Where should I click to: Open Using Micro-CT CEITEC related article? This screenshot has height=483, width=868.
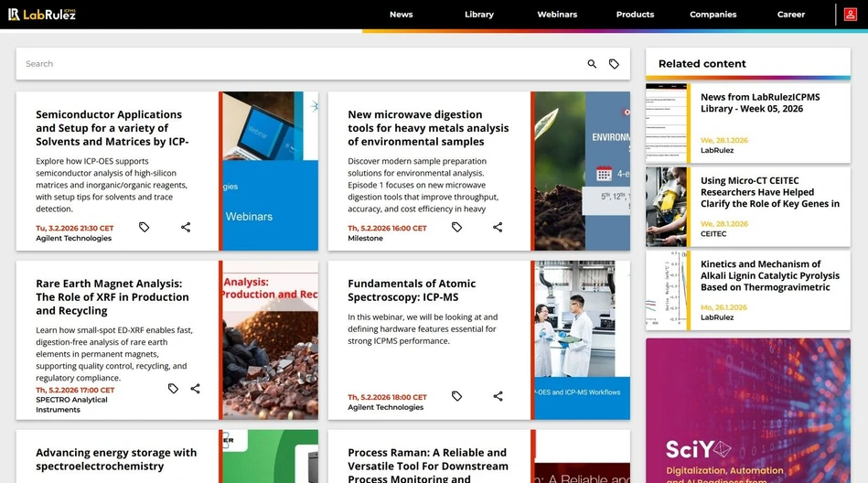pyautogui.click(x=770, y=192)
